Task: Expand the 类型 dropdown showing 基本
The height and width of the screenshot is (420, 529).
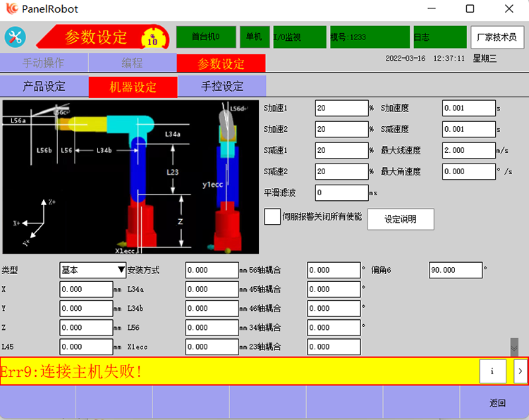Action: (92, 270)
